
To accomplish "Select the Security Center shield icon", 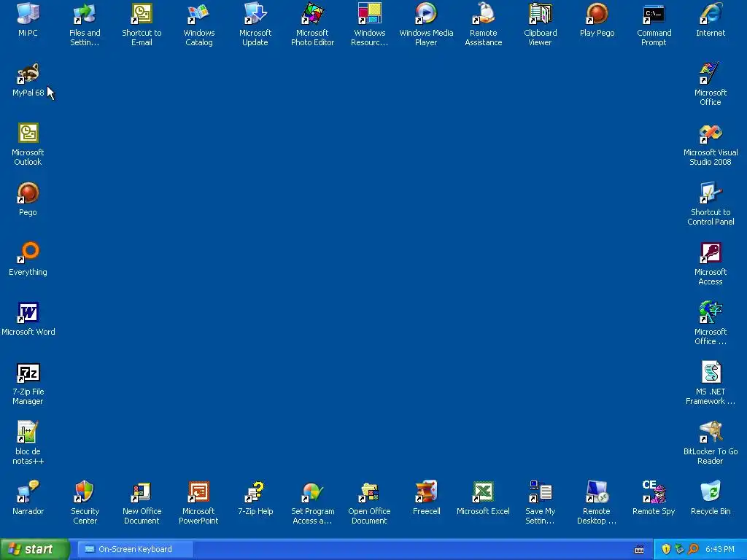I will 85,492.
